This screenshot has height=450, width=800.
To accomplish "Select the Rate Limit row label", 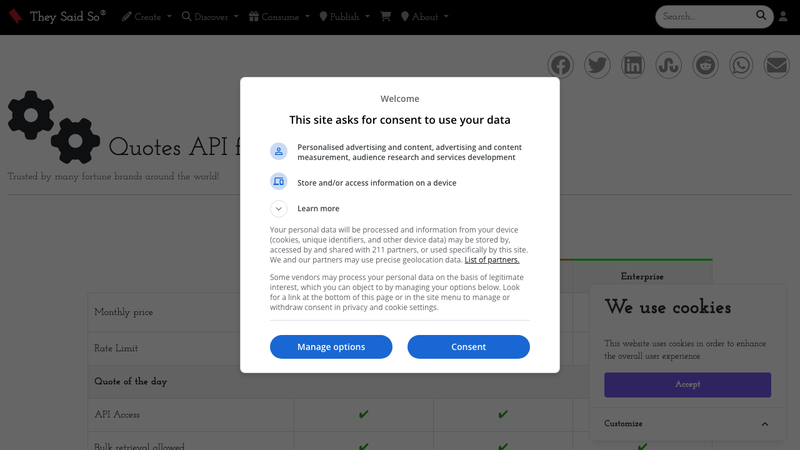I will click(116, 348).
